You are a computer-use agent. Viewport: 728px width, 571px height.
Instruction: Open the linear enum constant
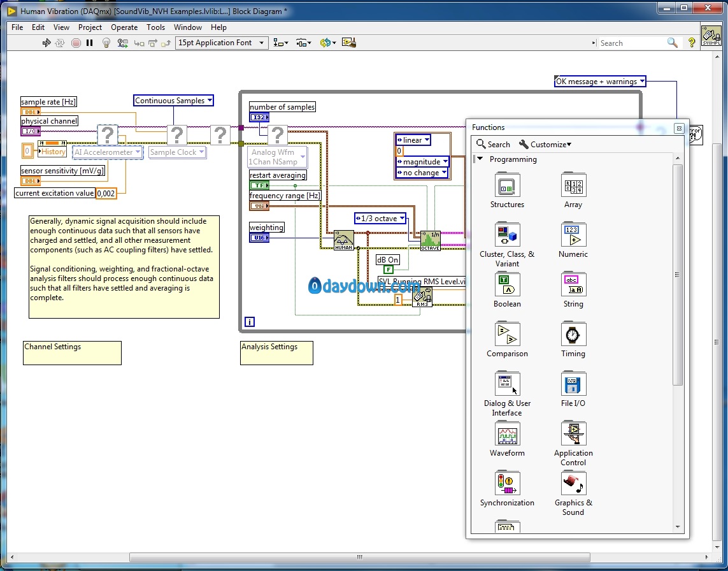[413, 140]
